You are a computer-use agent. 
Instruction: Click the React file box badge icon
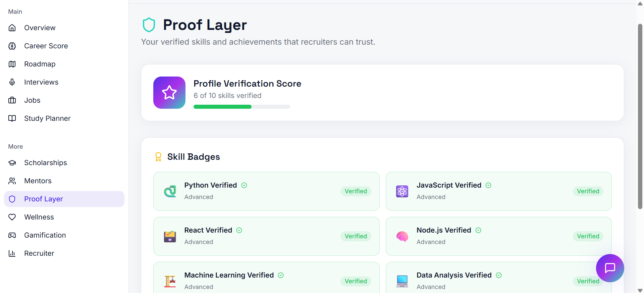tap(170, 236)
